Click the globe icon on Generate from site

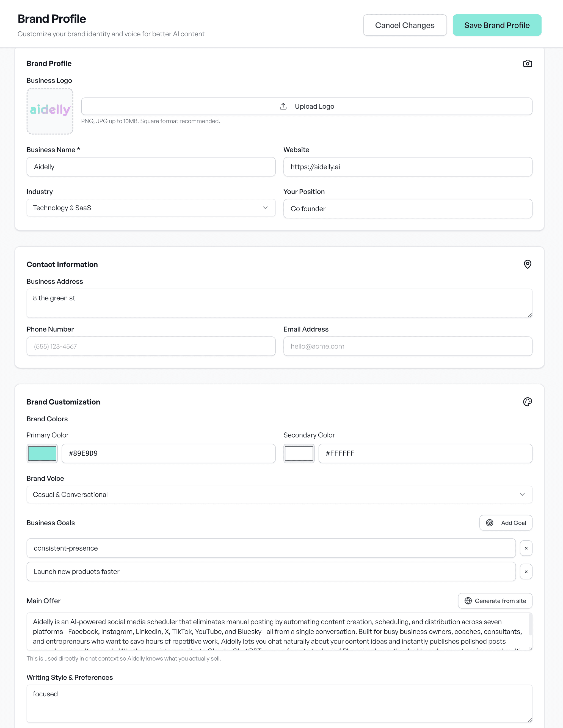[468, 601]
